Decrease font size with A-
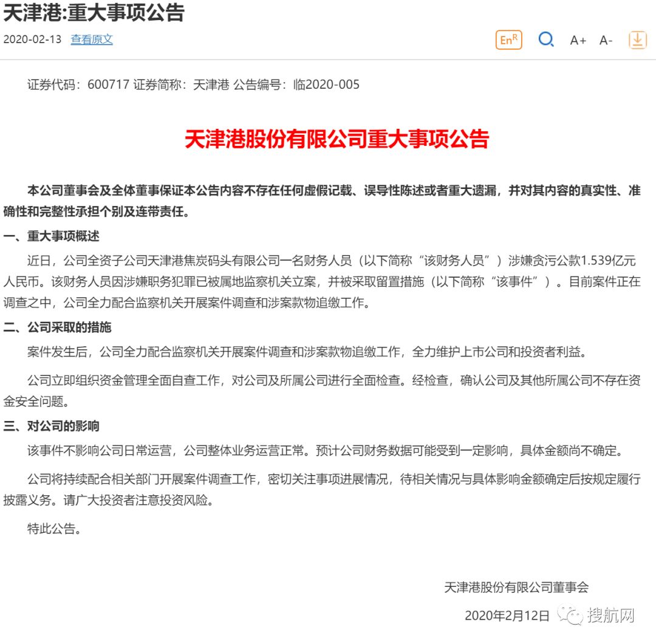 [606, 40]
